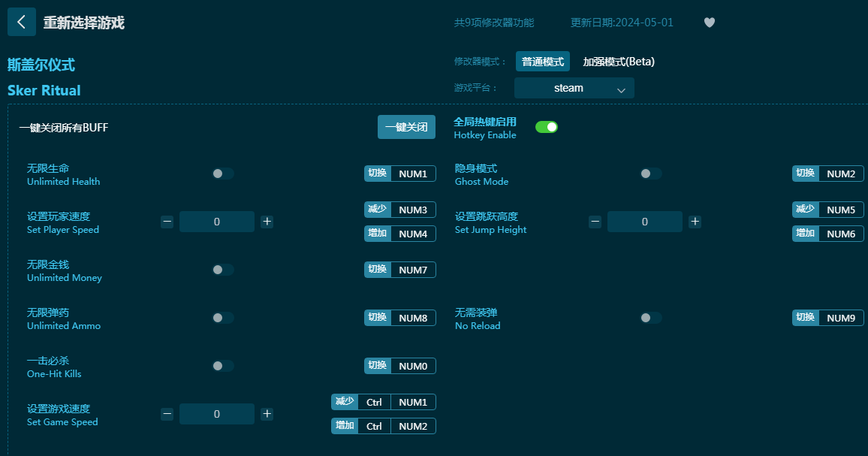Disable the global Hotkey Enable switch
This screenshot has height=456, width=868.
point(547,128)
